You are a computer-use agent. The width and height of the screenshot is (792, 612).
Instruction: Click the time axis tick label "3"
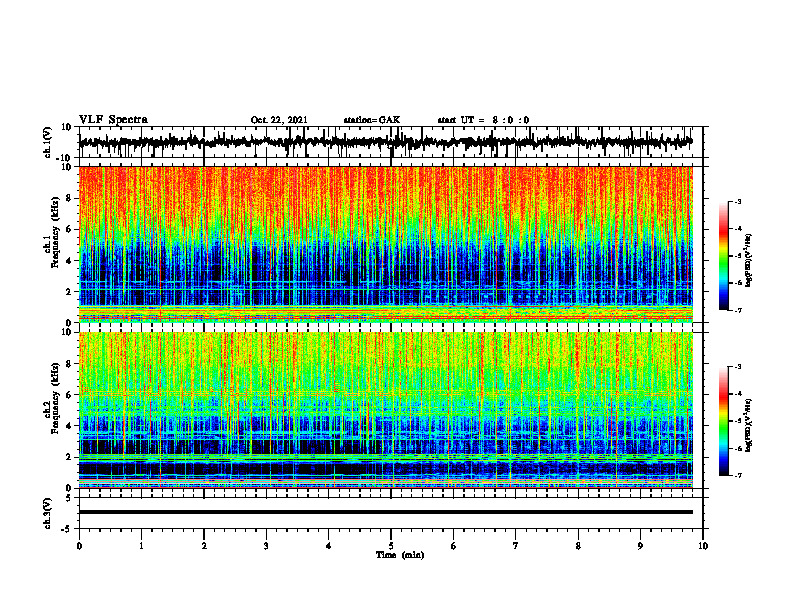[266, 546]
